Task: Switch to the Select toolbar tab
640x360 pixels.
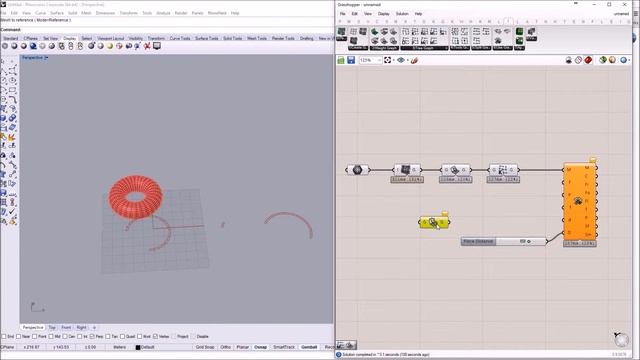Action: tap(87, 38)
